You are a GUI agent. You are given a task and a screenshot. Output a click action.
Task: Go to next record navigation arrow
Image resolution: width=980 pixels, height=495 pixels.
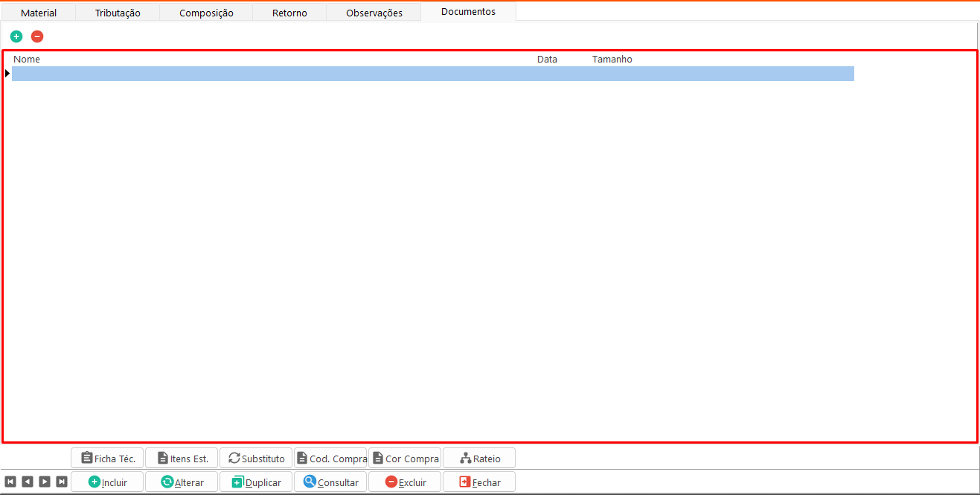[45, 482]
